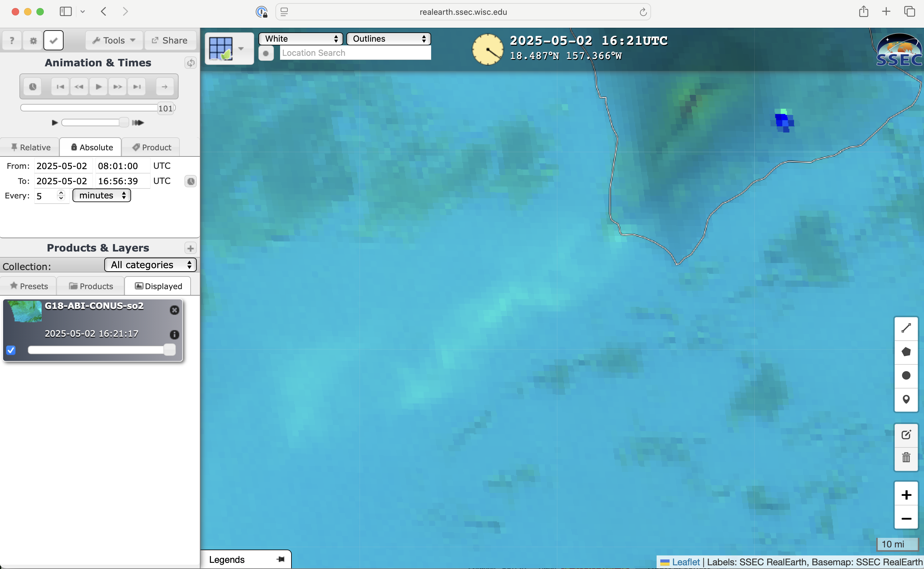Image resolution: width=924 pixels, height=569 pixels.
Task: Play the animation
Action: click(98, 87)
